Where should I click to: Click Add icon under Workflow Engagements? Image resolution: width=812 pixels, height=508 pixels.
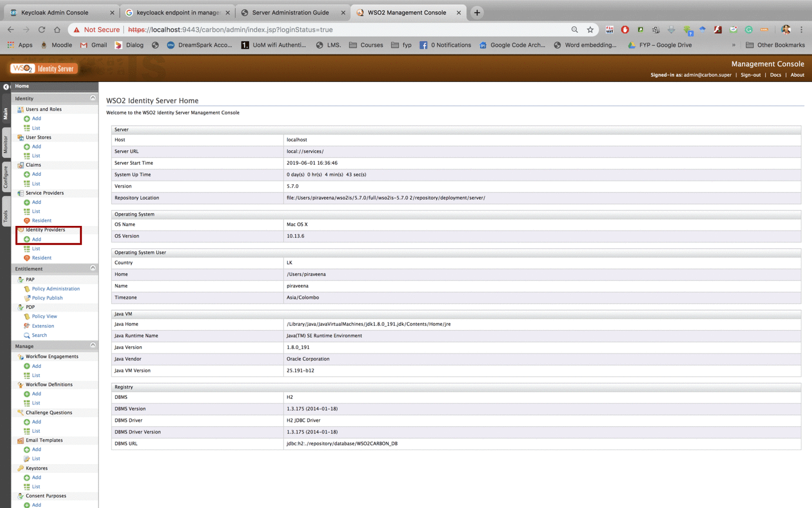tap(27, 366)
